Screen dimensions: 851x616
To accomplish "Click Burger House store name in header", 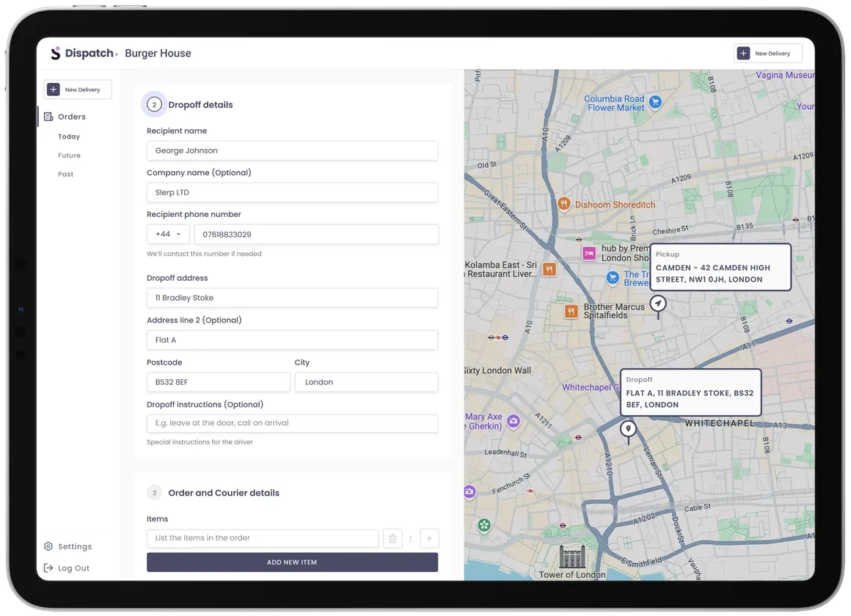I will (158, 54).
